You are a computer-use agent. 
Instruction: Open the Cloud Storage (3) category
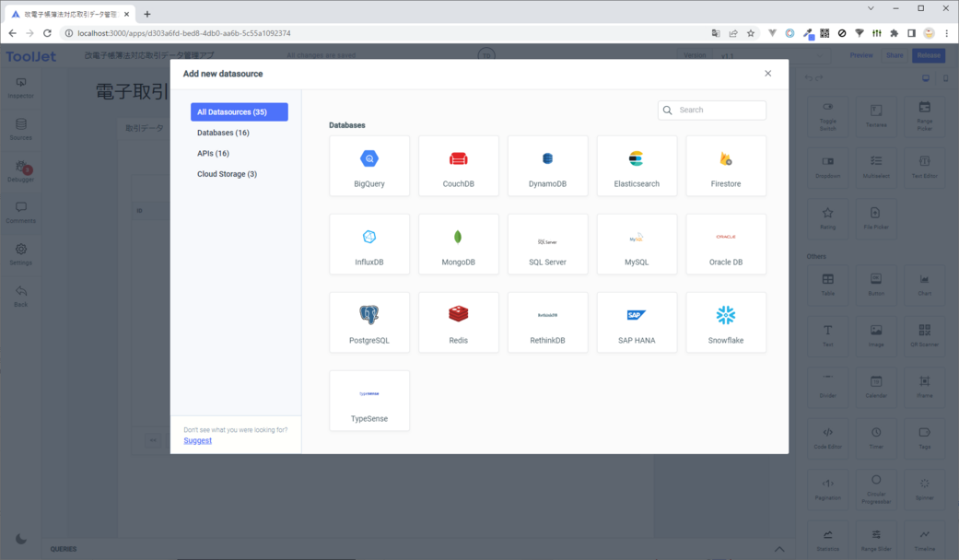coord(240,174)
